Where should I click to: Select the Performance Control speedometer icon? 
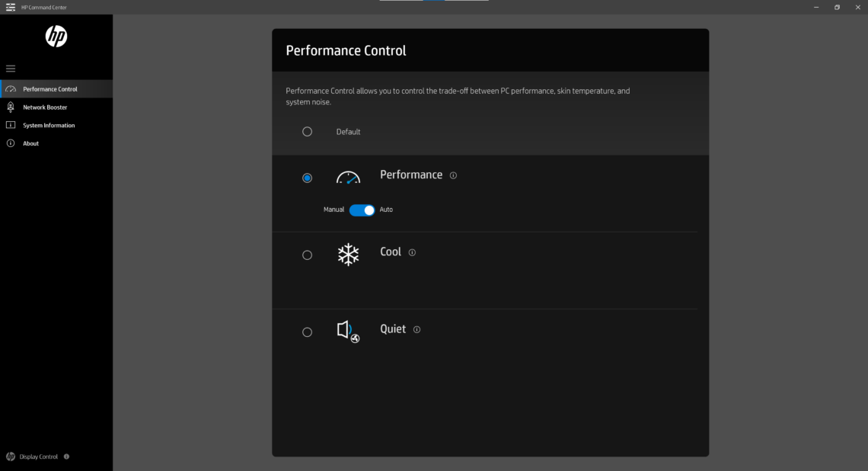tap(11, 88)
